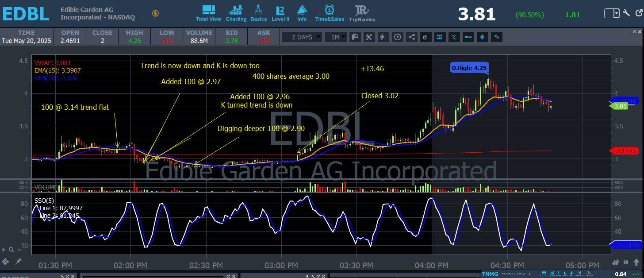
Task: Click the TNMG ticker in bottom window
Action: click(491, 274)
